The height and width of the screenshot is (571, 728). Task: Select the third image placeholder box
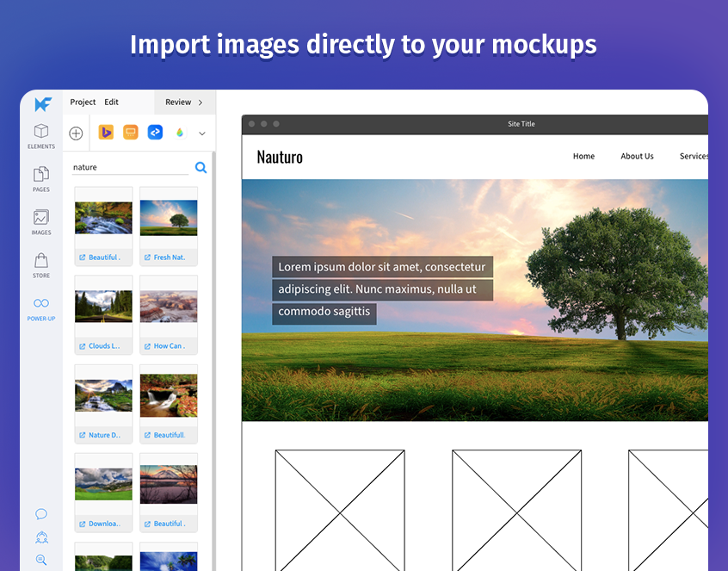coord(668,510)
